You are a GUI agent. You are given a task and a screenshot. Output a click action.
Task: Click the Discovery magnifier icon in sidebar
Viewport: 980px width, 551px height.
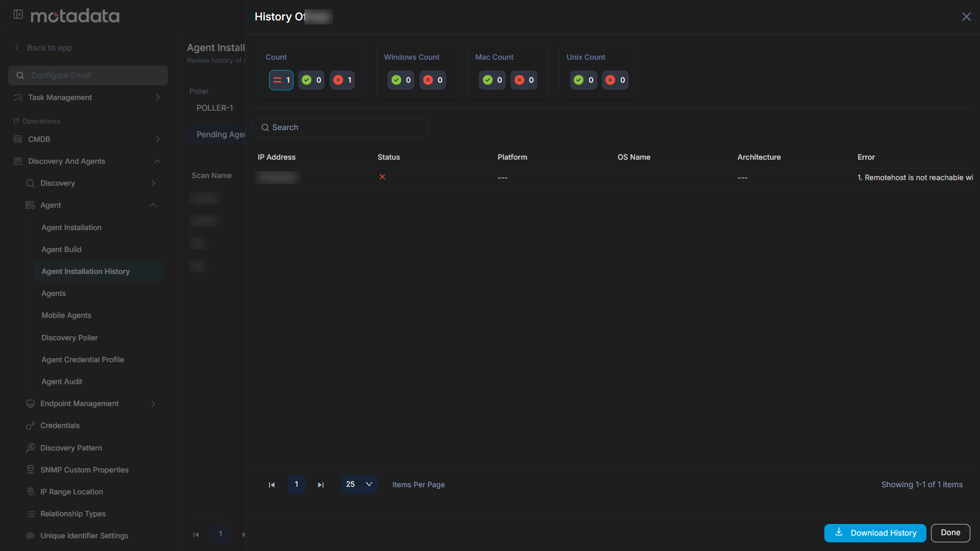[x=30, y=183]
